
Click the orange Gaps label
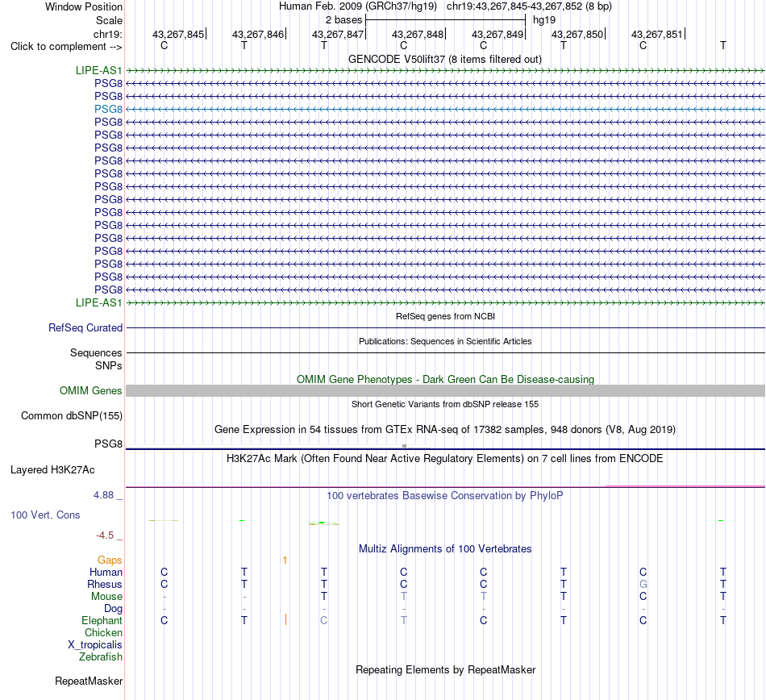click(110, 560)
